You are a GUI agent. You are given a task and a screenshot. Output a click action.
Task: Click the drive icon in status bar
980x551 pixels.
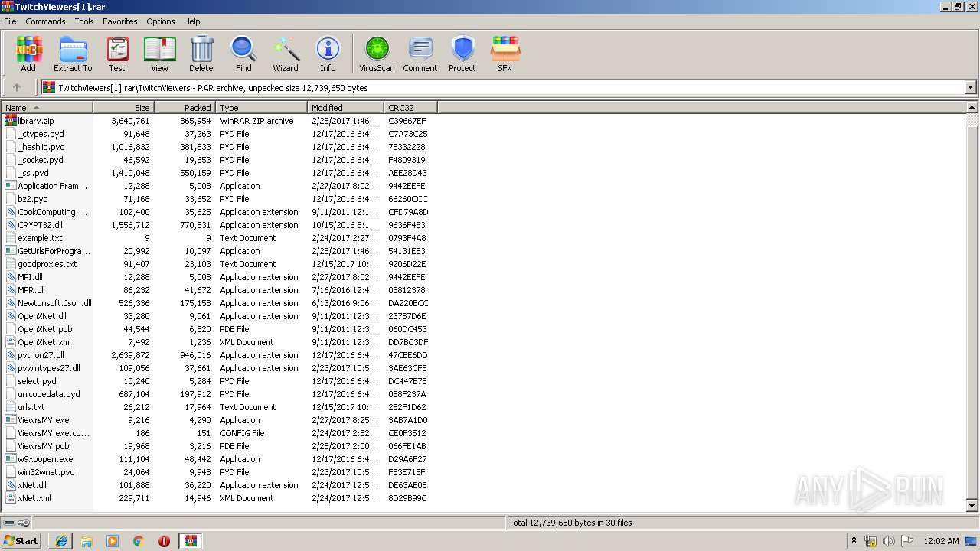[9, 523]
